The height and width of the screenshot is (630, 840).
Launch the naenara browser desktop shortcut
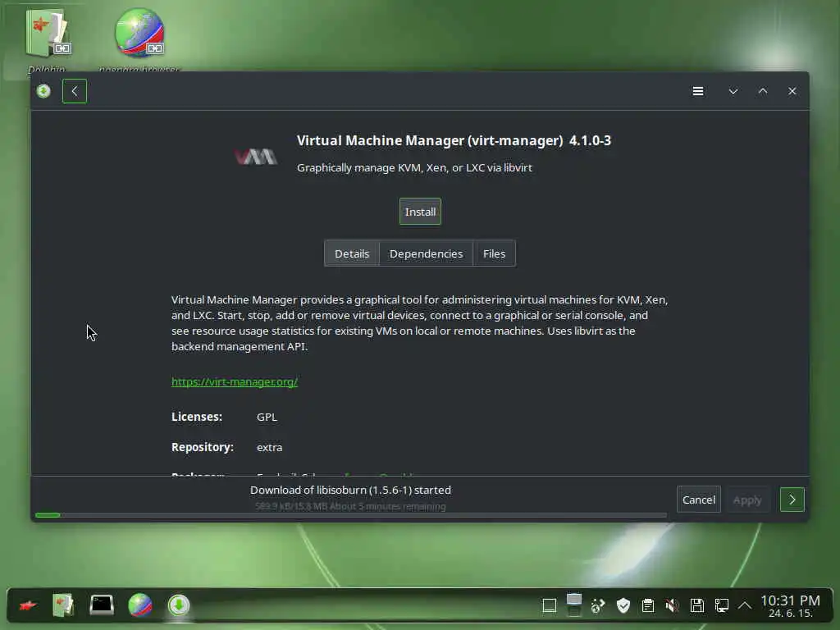click(139, 41)
